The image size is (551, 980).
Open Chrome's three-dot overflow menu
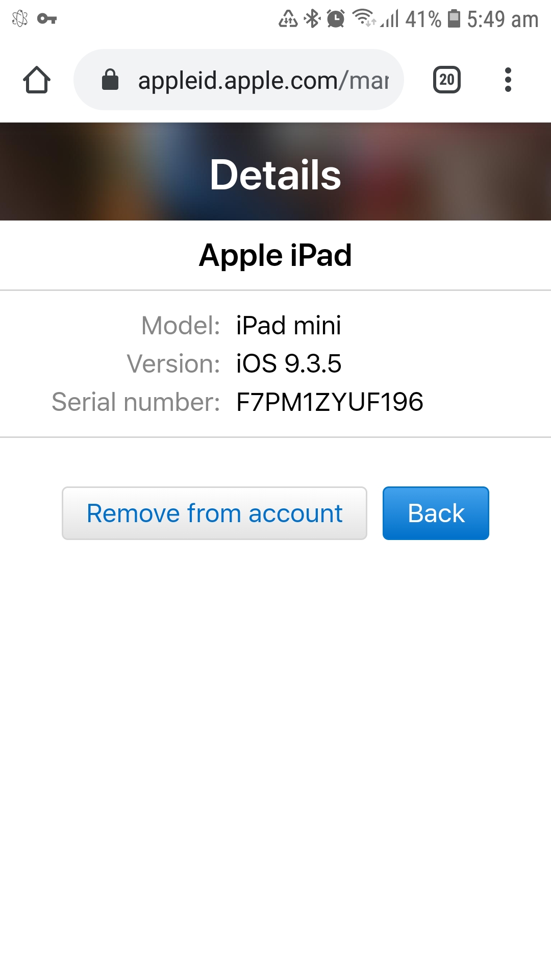(508, 80)
